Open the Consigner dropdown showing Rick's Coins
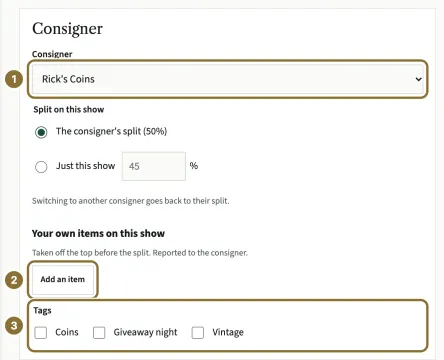 pyautogui.click(x=228, y=79)
